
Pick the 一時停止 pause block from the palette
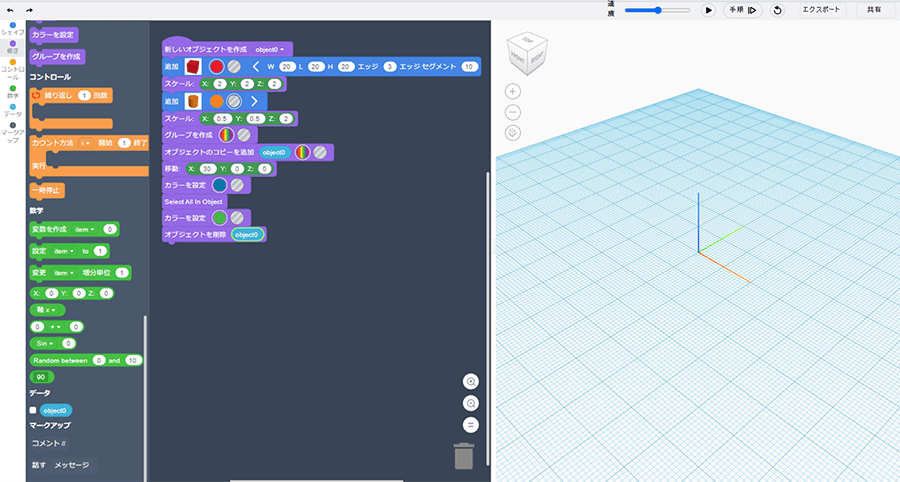point(48,190)
